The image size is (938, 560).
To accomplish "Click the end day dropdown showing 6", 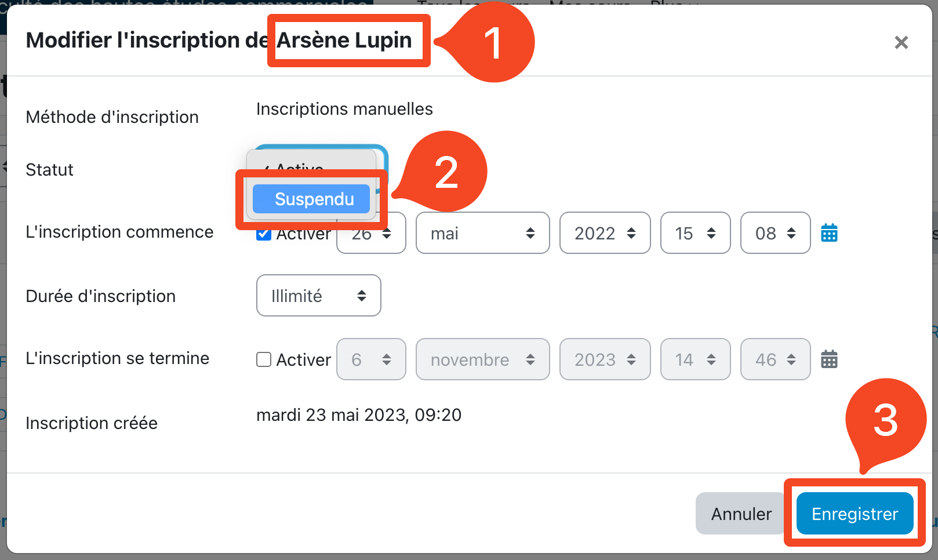I will (371, 359).
